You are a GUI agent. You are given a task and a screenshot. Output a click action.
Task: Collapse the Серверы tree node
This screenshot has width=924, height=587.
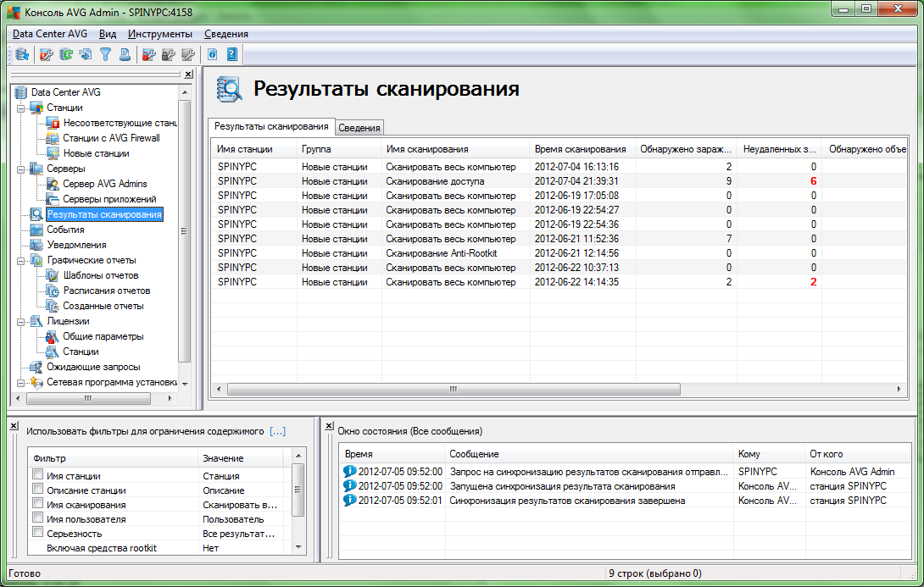click(x=21, y=169)
